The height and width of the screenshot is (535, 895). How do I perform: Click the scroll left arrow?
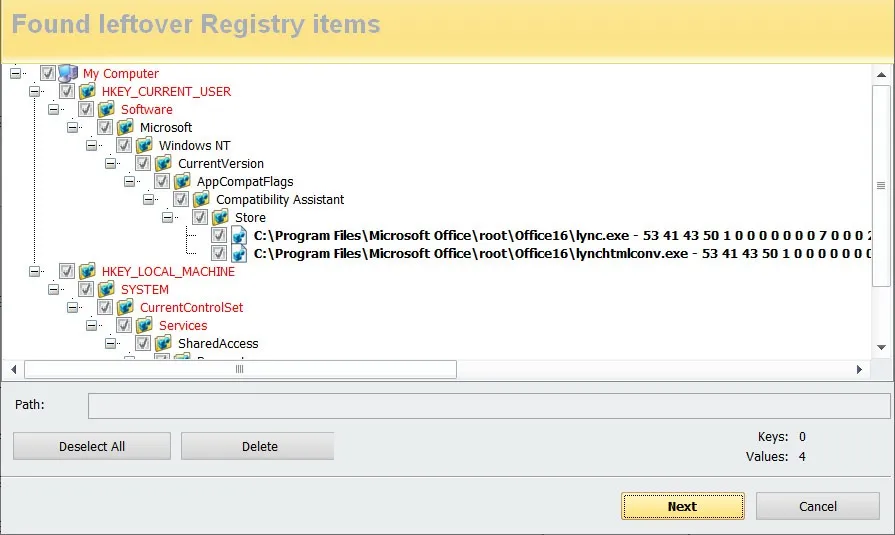coord(14,369)
